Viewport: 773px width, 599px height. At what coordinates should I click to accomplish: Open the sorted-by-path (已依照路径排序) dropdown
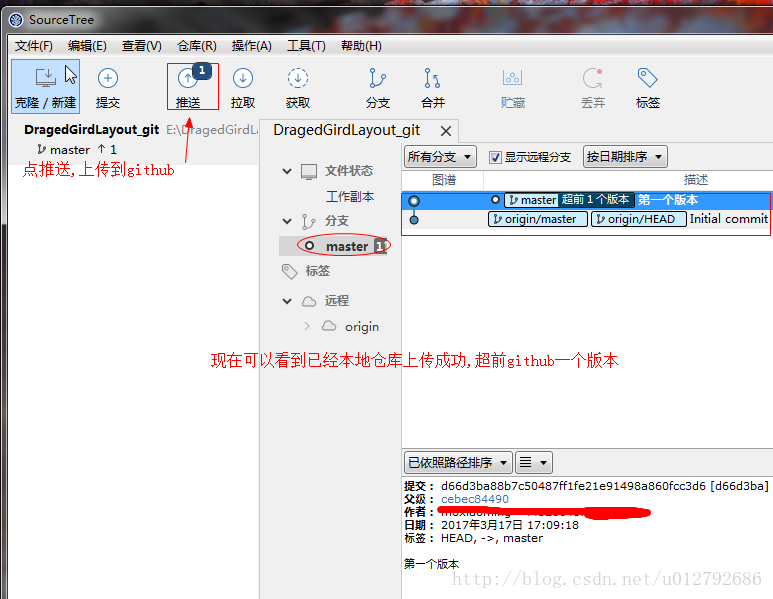point(458,462)
